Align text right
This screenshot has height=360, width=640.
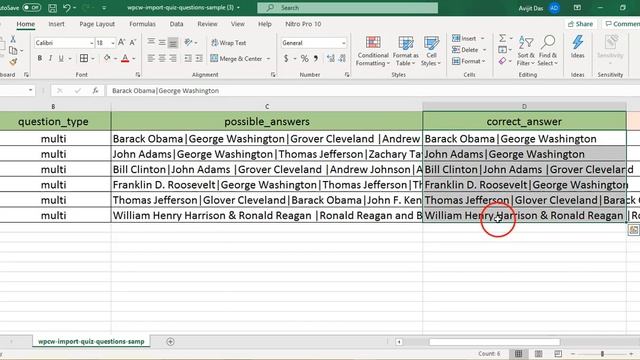[173, 58]
